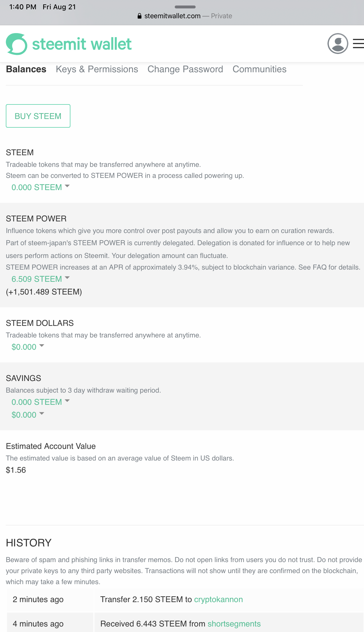
Task: Expand the savings 0.000 STEEM dropdown
Action: 41,402
